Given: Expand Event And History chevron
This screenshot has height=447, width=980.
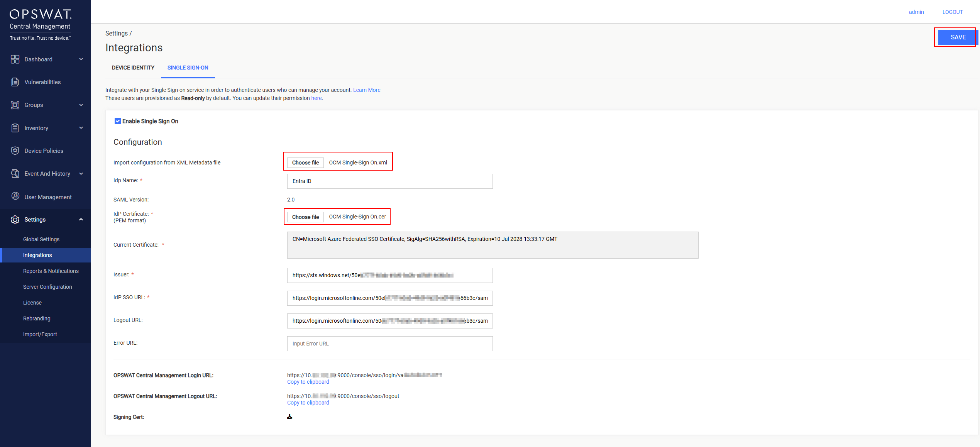Looking at the screenshot, I should [x=81, y=174].
